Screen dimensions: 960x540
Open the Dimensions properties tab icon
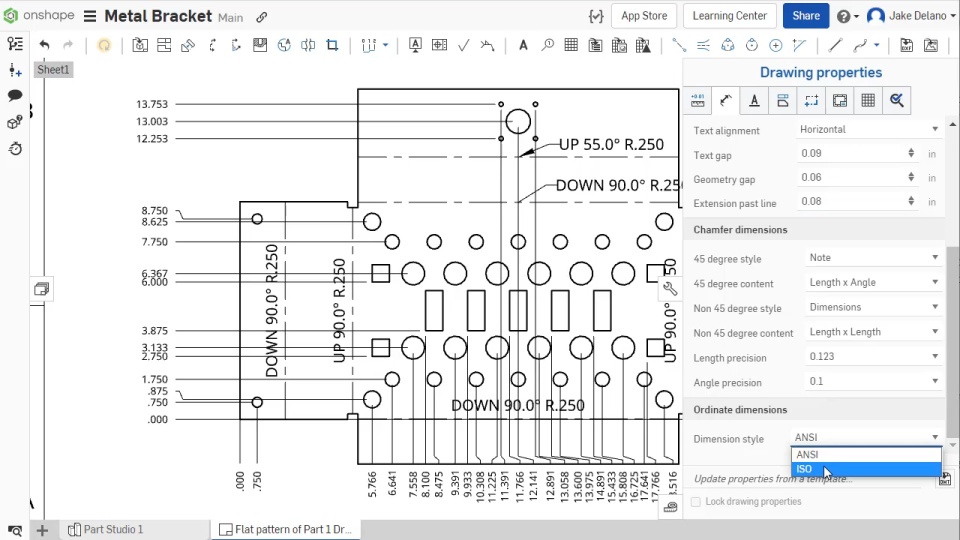point(726,100)
